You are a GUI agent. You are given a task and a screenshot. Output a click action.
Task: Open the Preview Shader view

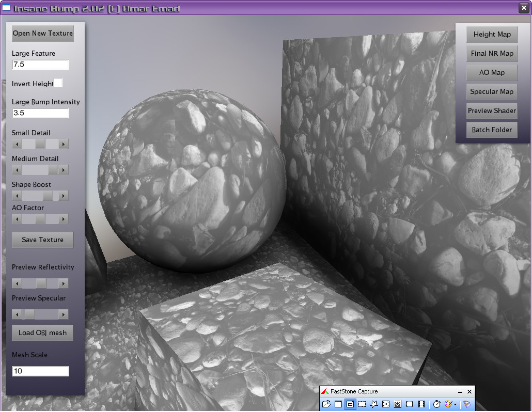click(492, 110)
